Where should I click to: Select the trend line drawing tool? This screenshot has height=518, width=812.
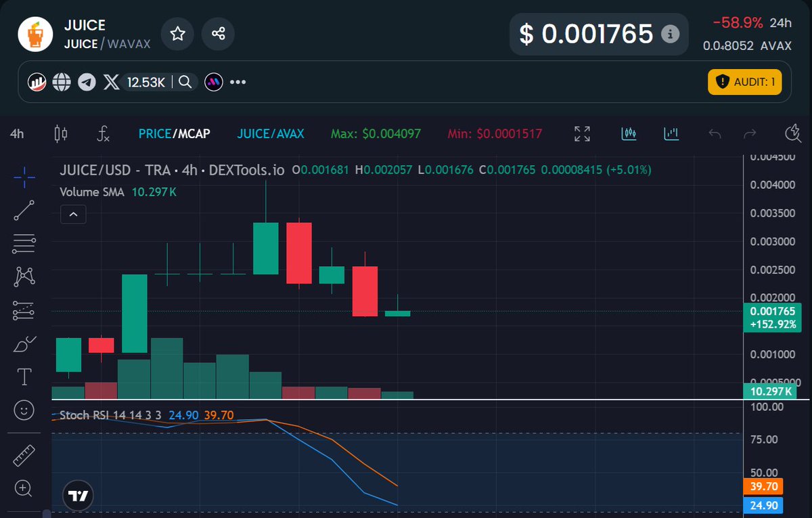pos(24,211)
